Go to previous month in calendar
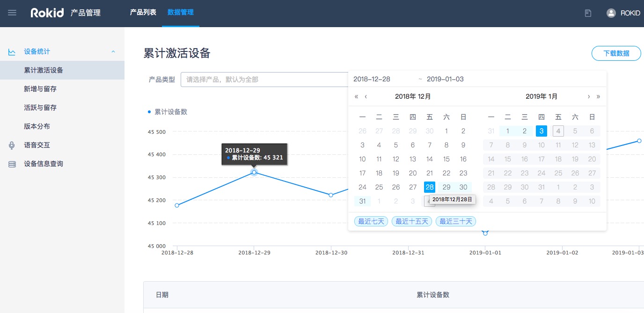This screenshot has height=313, width=644. (366, 97)
